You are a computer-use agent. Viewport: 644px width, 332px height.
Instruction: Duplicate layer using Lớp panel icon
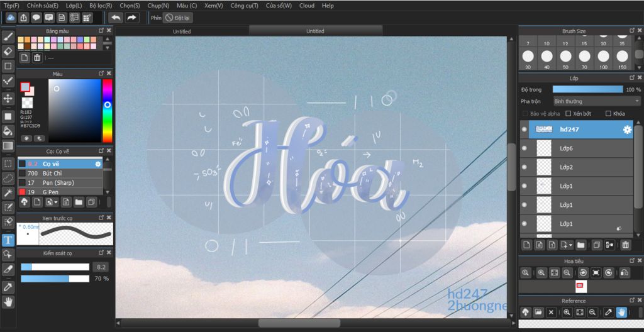[597, 245]
